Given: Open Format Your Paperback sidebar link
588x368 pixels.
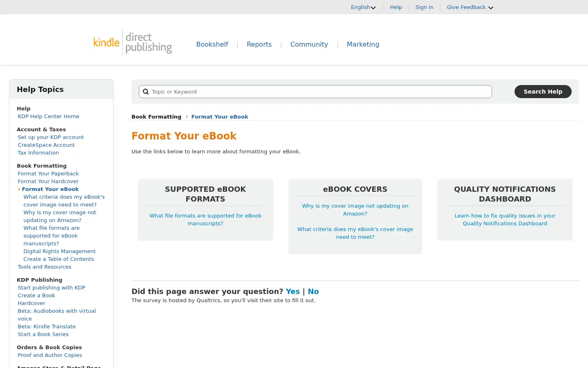Looking at the screenshot, I should coord(48,173).
